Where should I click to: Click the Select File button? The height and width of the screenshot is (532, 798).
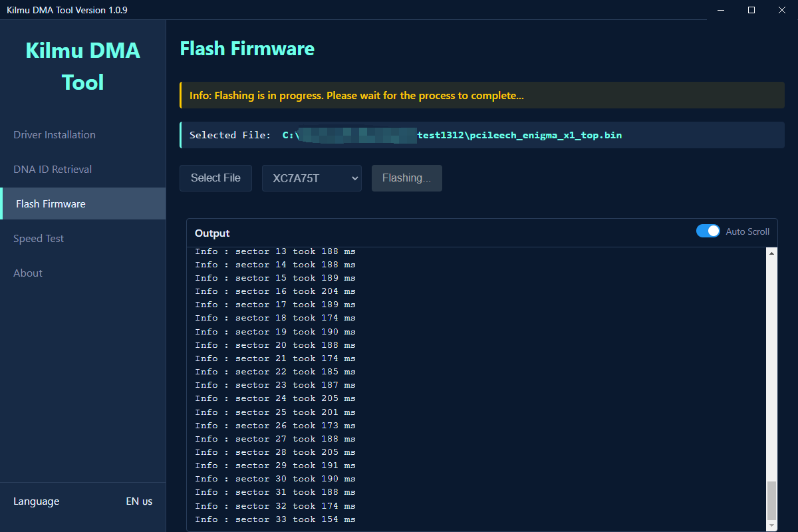[215, 178]
